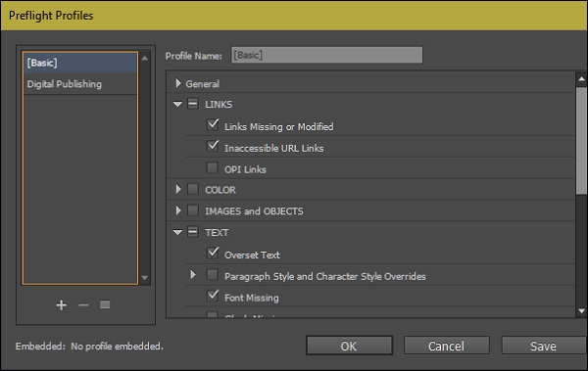Click the minus icon to delete profile
The height and width of the screenshot is (371, 588).
point(83,305)
